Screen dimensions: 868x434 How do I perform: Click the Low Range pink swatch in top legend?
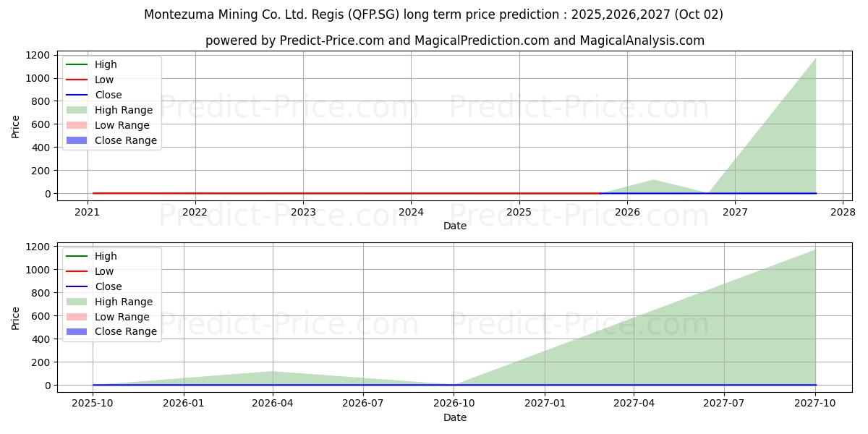(x=76, y=125)
